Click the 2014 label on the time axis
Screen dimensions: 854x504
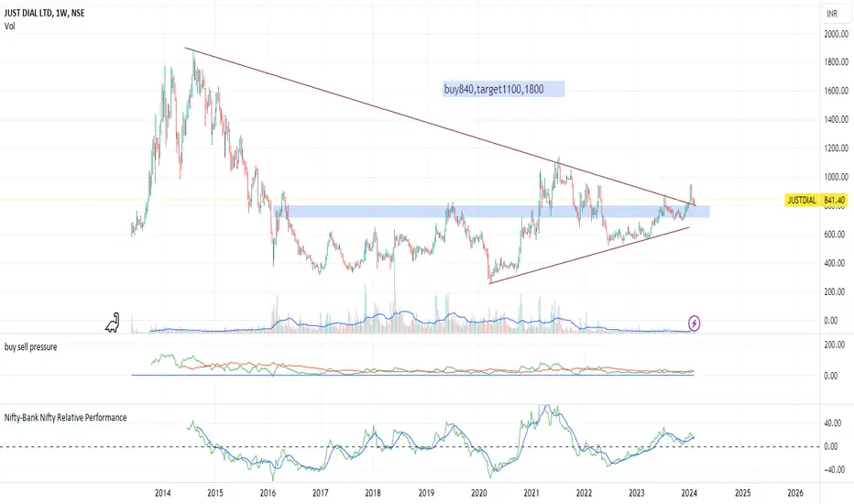pyautogui.click(x=162, y=493)
